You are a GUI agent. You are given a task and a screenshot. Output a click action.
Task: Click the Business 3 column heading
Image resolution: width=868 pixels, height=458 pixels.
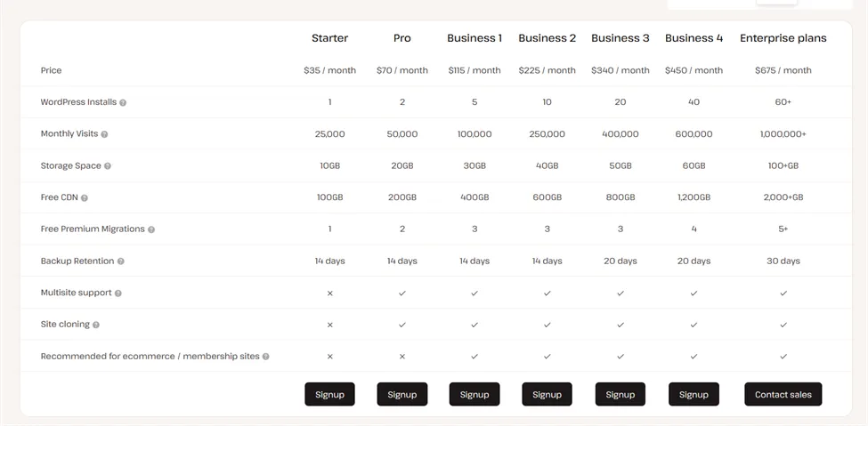click(621, 38)
